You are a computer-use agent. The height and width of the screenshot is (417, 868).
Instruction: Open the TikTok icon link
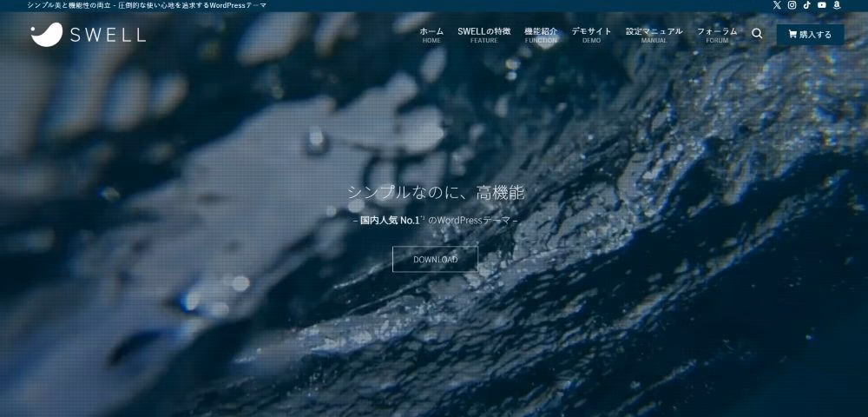pos(807,5)
